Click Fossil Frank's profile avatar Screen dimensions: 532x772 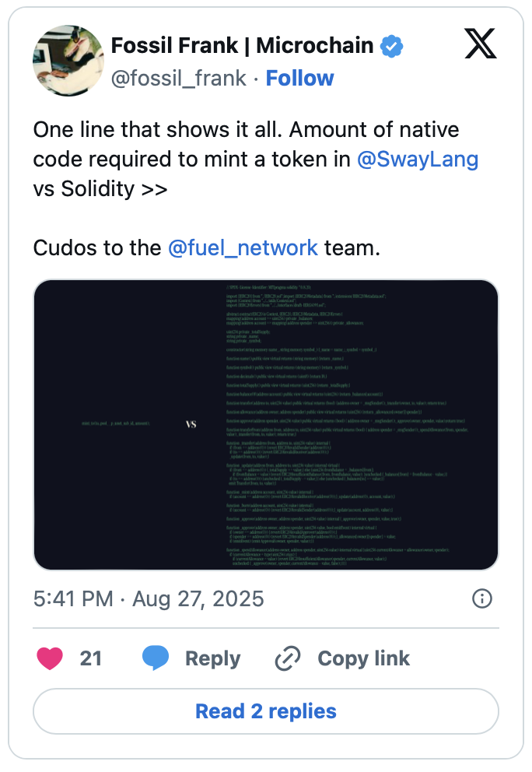68,60
